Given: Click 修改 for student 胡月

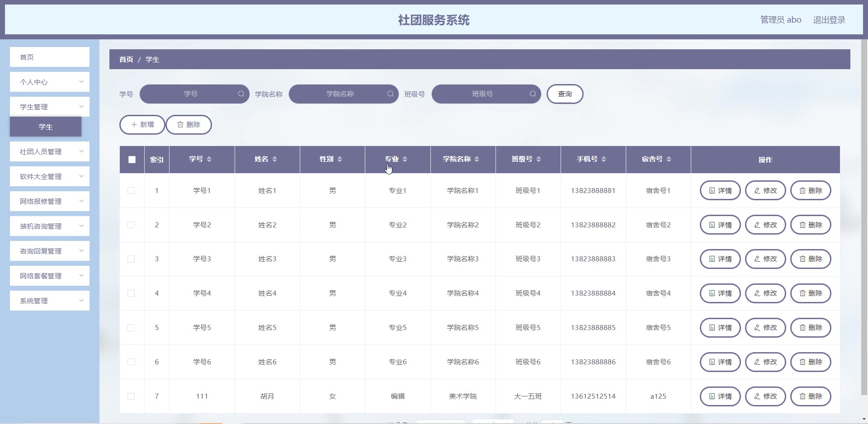Looking at the screenshot, I should pos(765,396).
